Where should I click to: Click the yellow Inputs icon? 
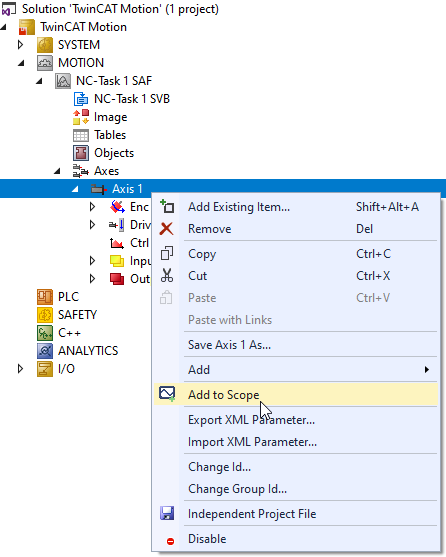(117, 261)
